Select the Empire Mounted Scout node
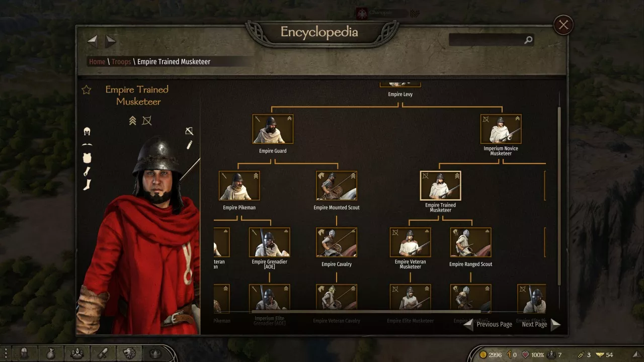Image resolution: width=644 pixels, height=362 pixels. tap(337, 186)
